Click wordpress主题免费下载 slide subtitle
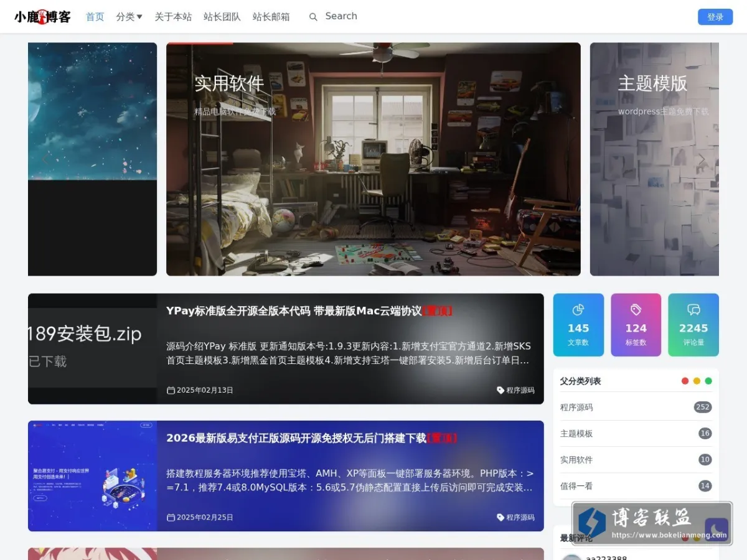The height and width of the screenshot is (560, 747). 663,111
